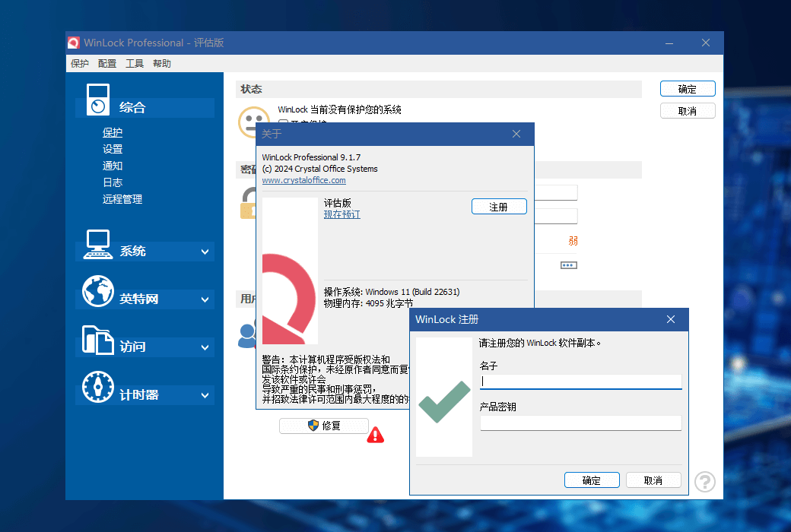The width and height of the screenshot is (791, 532).
Task: Click the 名子 name input field
Action: (580, 382)
